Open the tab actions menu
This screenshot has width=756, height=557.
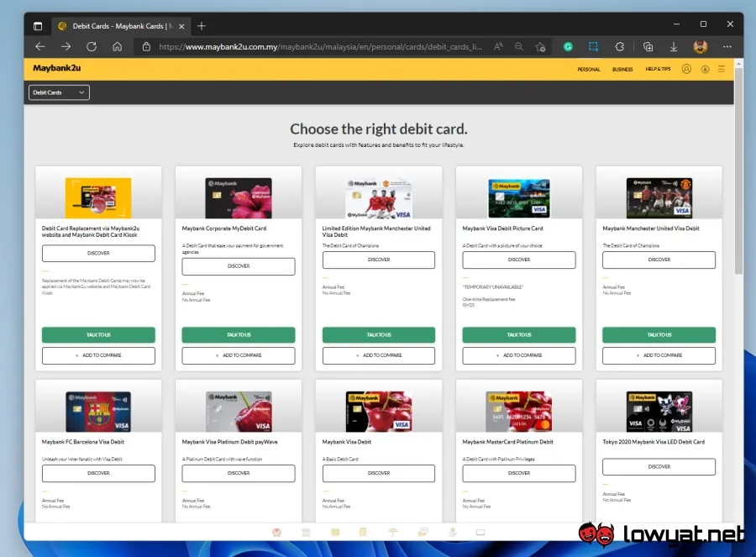[x=38, y=26]
